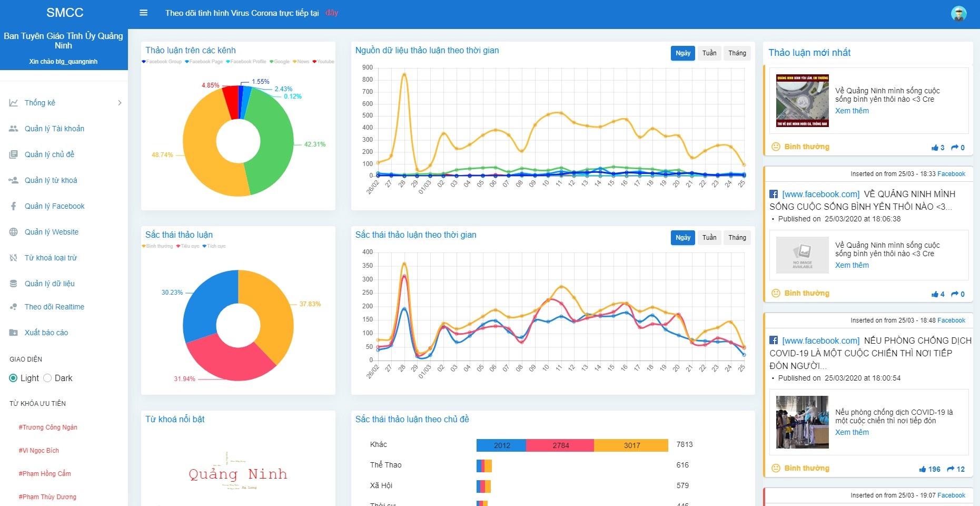Expand 'Xem thêm' on COVID-19 post
Viewport: 980px width, 506px height.
852,432
